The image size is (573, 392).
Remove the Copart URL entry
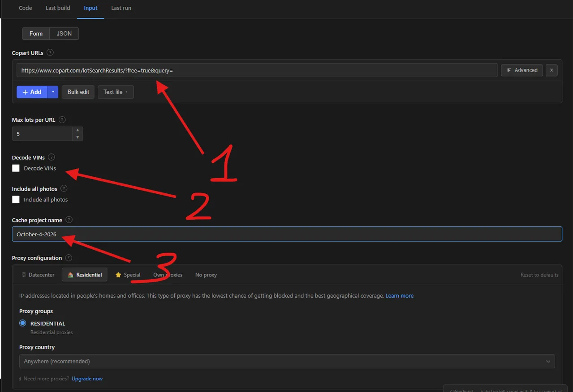(x=552, y=70)
